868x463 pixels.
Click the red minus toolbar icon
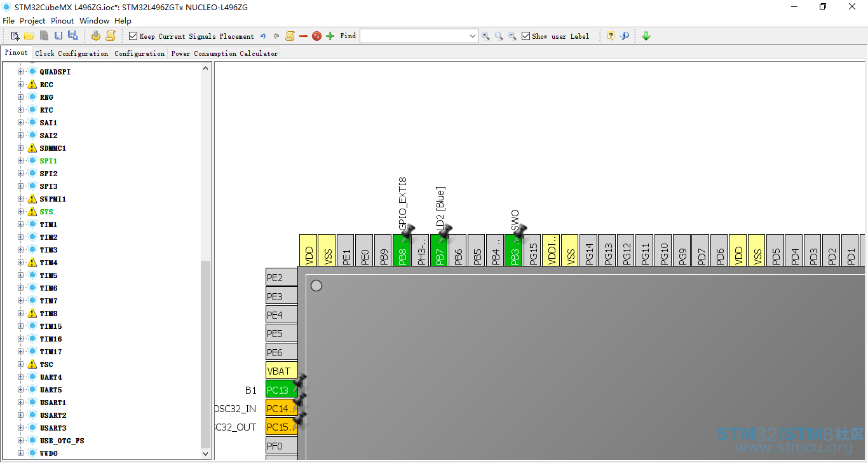303,36
